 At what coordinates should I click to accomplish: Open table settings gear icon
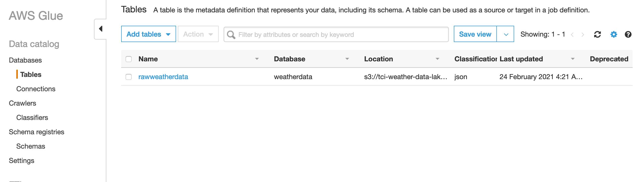click(x=614, y=34)
